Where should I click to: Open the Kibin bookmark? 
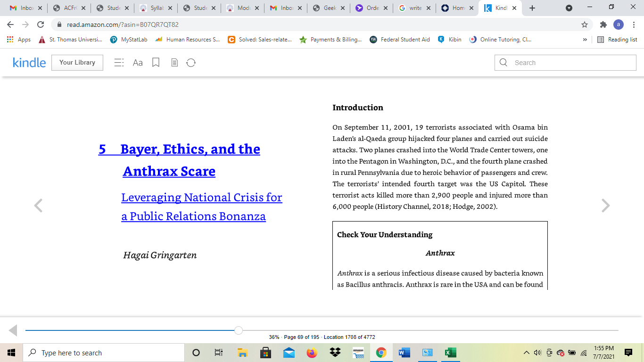tap(449, 40)
